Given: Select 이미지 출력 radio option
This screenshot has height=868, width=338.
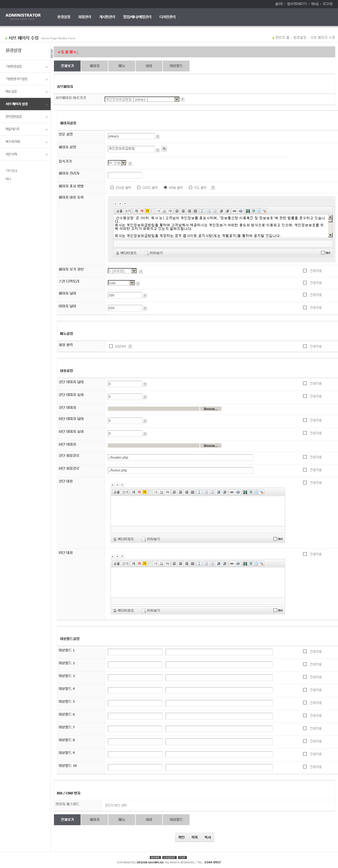Looking at the screenshot, I should click(139, 187).
